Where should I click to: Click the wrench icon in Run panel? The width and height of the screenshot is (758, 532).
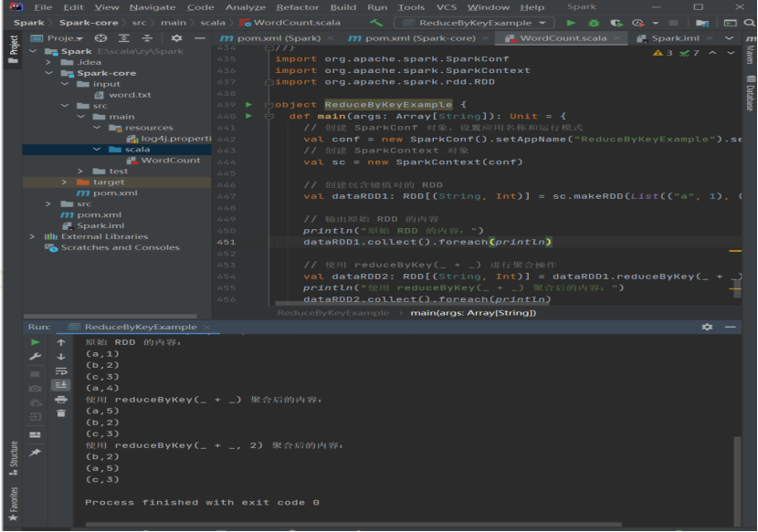[36, 357]
